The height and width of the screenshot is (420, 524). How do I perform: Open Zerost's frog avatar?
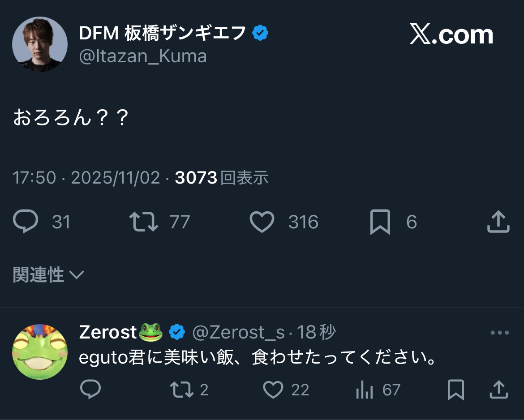[x=39, y=352]
